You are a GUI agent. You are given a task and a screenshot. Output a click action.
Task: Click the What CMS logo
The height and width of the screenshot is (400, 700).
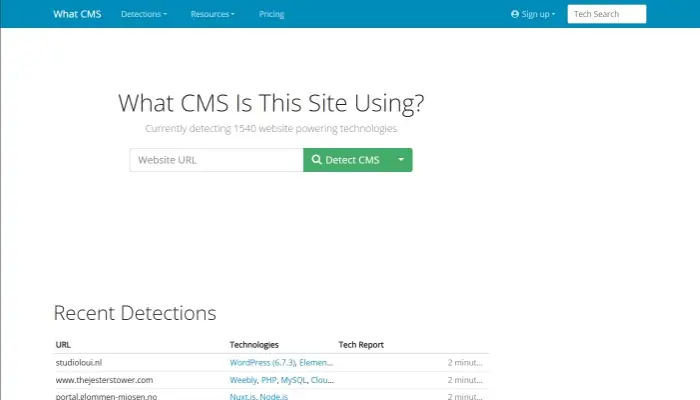(77, 14)
